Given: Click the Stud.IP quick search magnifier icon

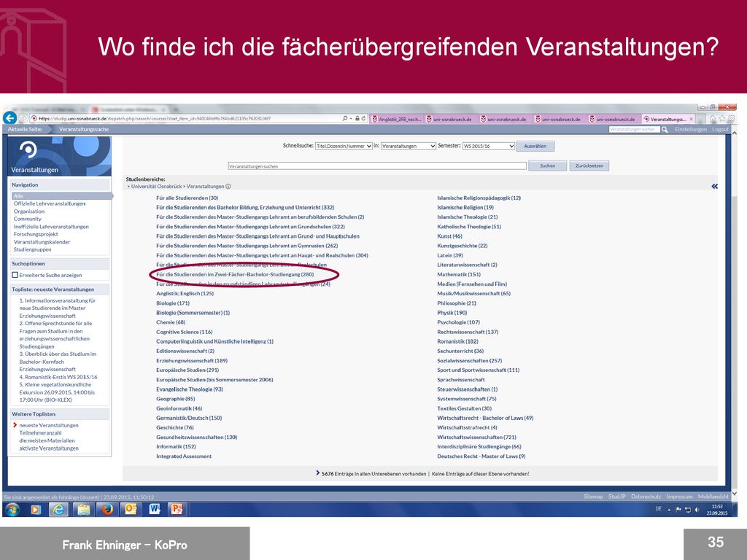Looking at the screenshot, I should [664, 130].
